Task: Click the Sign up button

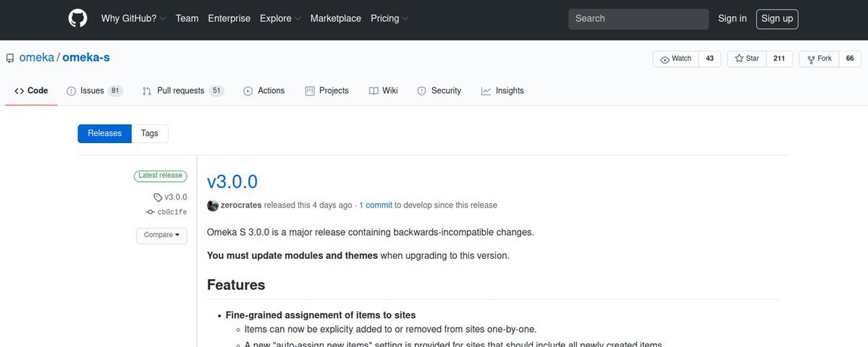Action: tap(778, 19)
